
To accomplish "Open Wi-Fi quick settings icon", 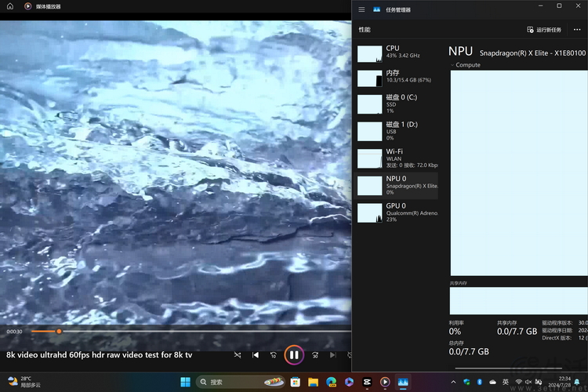I will pos(519,382).
